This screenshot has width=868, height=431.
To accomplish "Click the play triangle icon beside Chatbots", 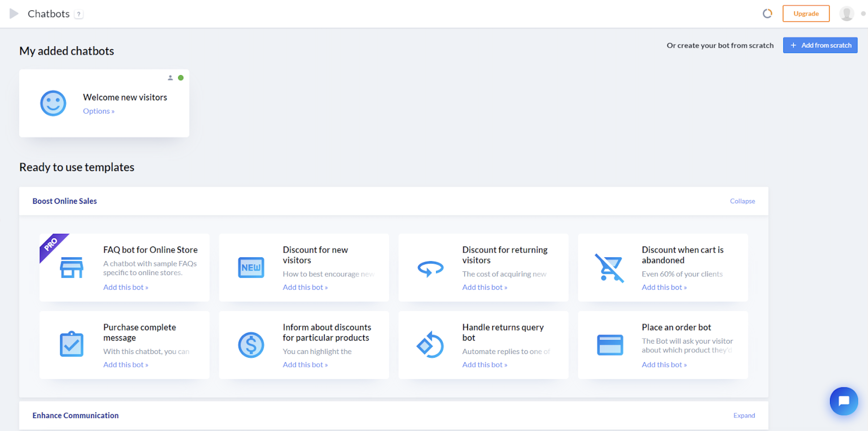I will (14, 14).
